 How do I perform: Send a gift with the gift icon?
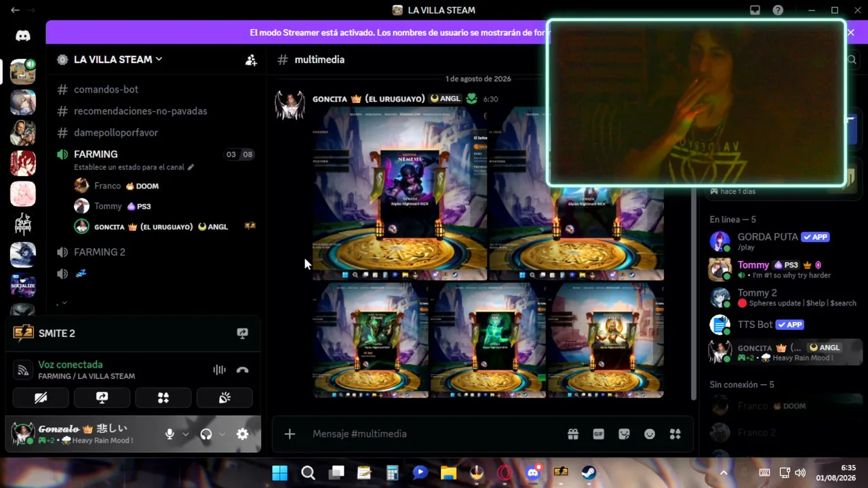[573, 434]
